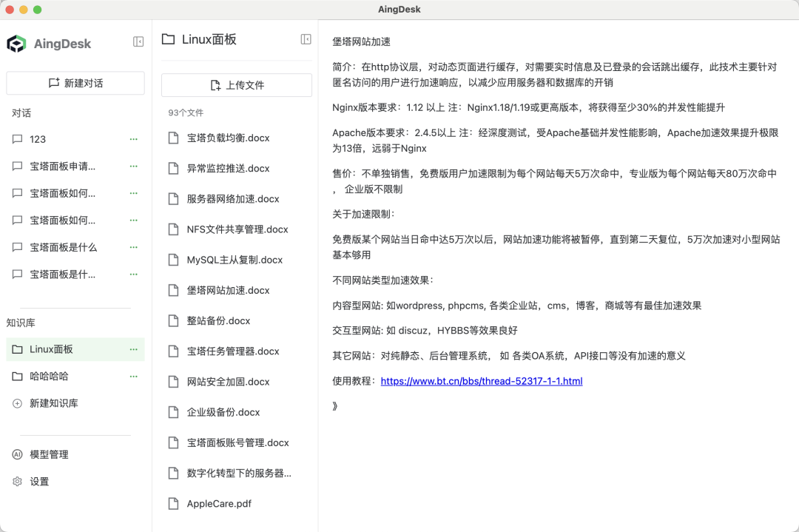This screenshot has width=799, height=532.
Task: Click file icon of MySQL主从复制.docx
Action: (173, 260)
